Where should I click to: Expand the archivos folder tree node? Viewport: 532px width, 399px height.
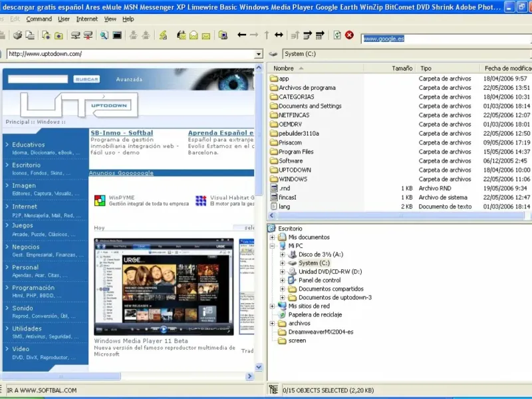coord(272,323)
